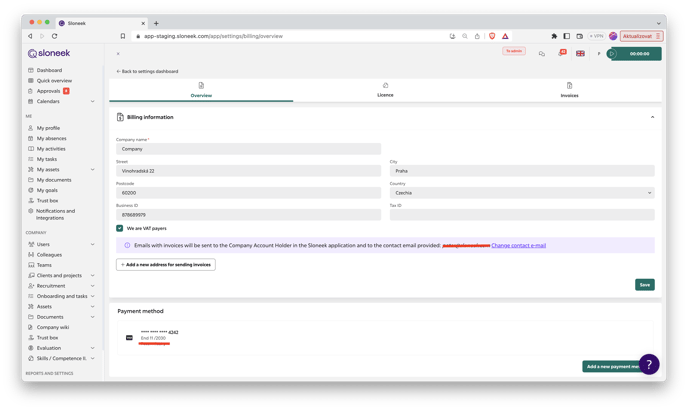Close the sidebar with the X icon
Screen dimensions: 688x410
point(118,54)
